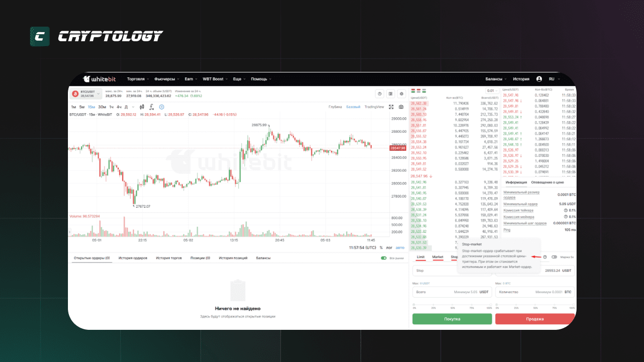Open the Еще dropdown menu

[x=239, y=79]
